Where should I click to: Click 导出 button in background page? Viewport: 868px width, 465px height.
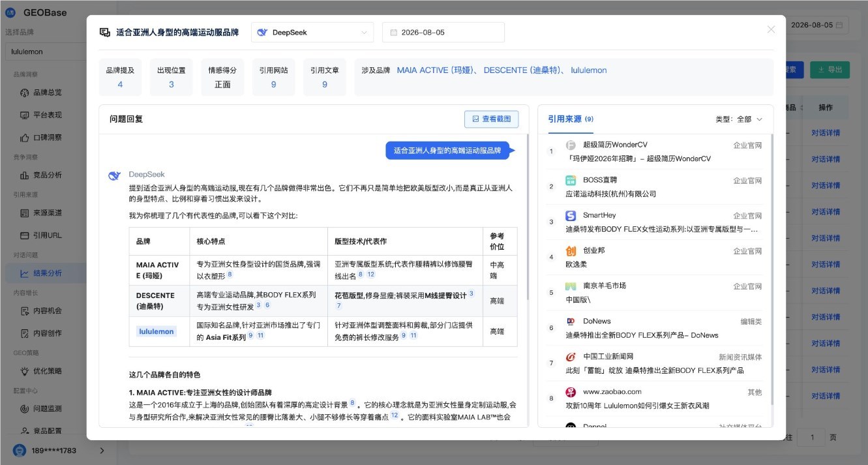pyautogui.click(x=830, y=70)
